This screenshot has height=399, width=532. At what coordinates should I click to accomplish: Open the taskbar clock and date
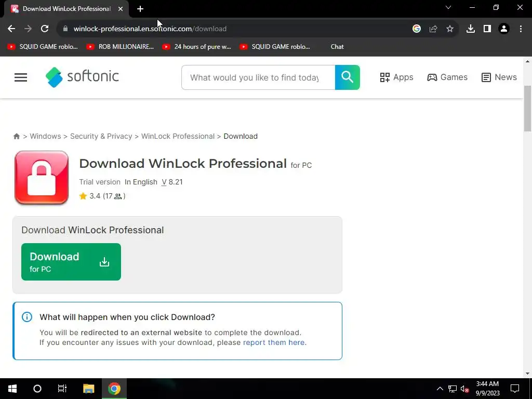487,389
